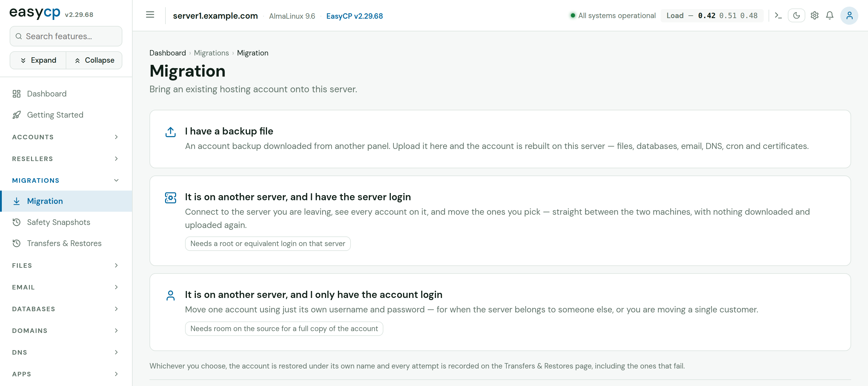Expand the Files sidebar section

[66, 266]
